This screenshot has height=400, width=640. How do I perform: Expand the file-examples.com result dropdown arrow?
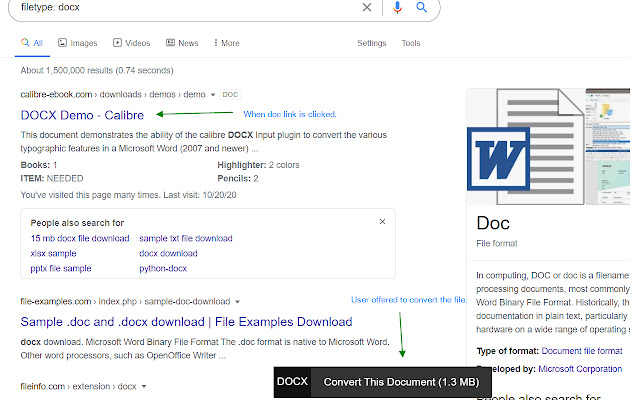click(x=238, y=302)
